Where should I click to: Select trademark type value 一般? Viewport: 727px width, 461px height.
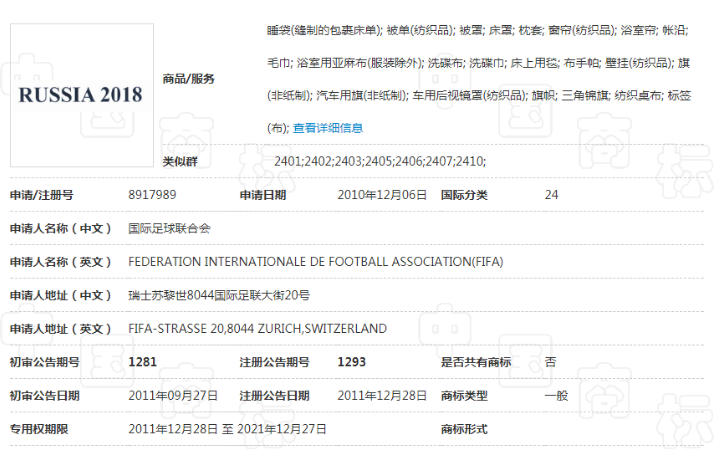[x=556, y=396]
